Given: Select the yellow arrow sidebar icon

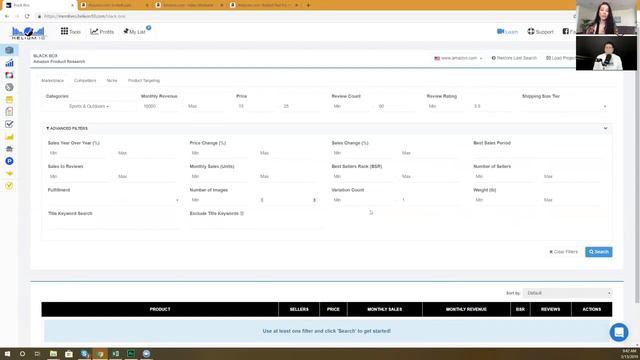Looking at the screenshot, I should pyautogui.click(x=9, y=173).
